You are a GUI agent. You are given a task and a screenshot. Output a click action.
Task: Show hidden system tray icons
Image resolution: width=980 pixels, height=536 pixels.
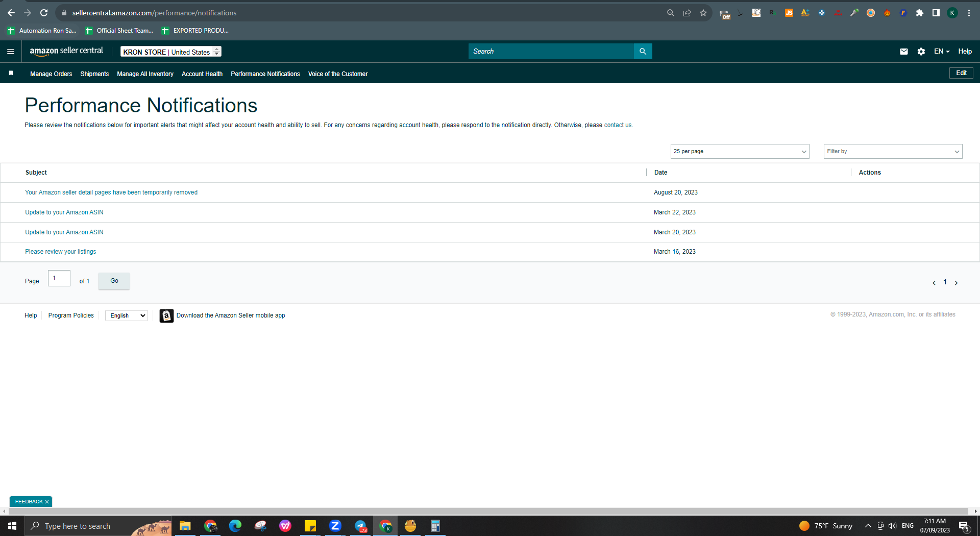tap(868, 526)
